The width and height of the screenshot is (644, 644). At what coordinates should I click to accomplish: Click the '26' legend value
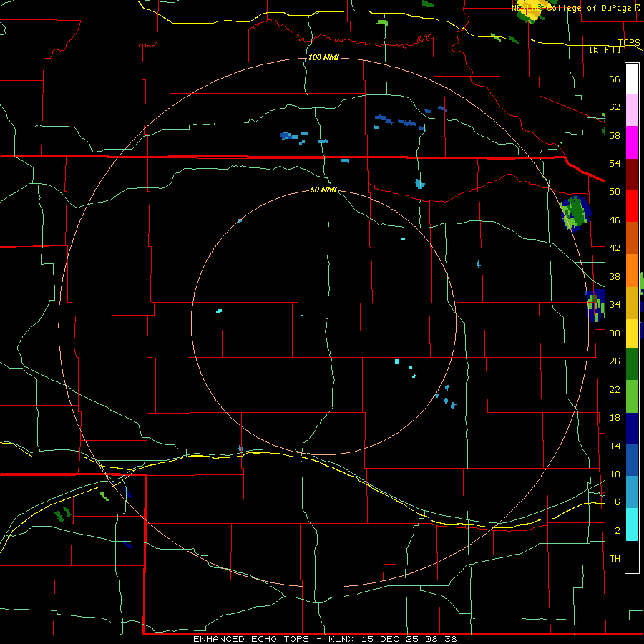(615, 361)
